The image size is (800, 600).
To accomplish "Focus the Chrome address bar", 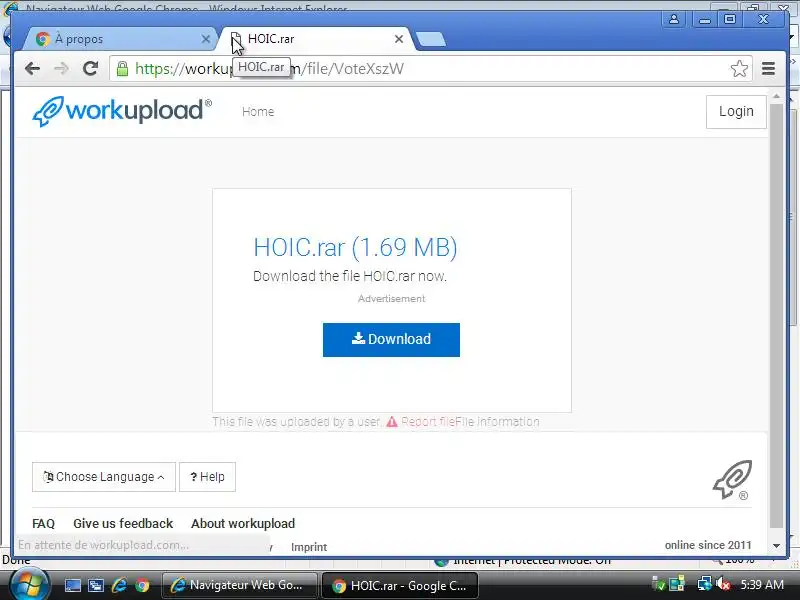I will (x=429, y=68).
